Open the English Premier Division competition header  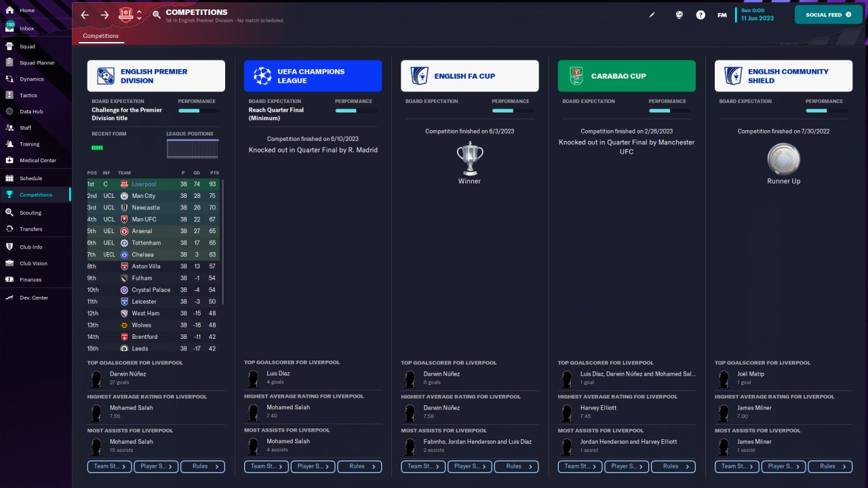[156, 76]
